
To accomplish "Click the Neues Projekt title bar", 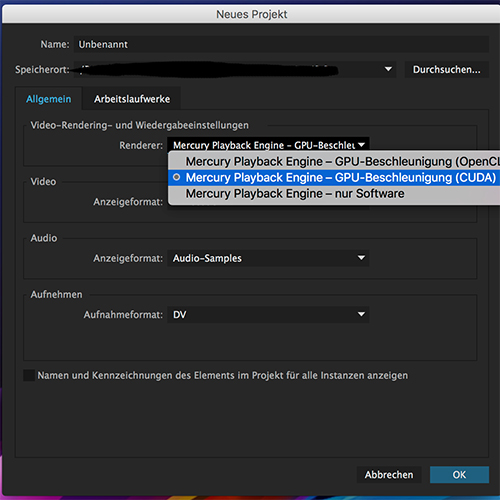I will (x=251, y=14).
